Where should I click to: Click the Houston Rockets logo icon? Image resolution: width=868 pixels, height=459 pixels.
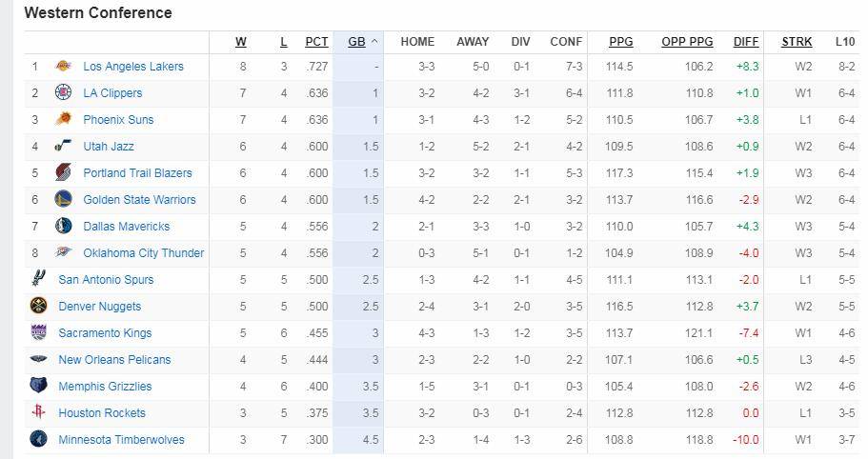38,413
